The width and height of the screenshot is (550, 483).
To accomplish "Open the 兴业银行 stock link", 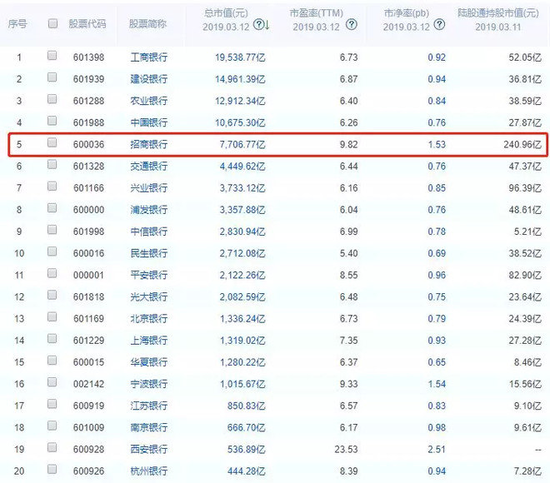I will 149,188.
